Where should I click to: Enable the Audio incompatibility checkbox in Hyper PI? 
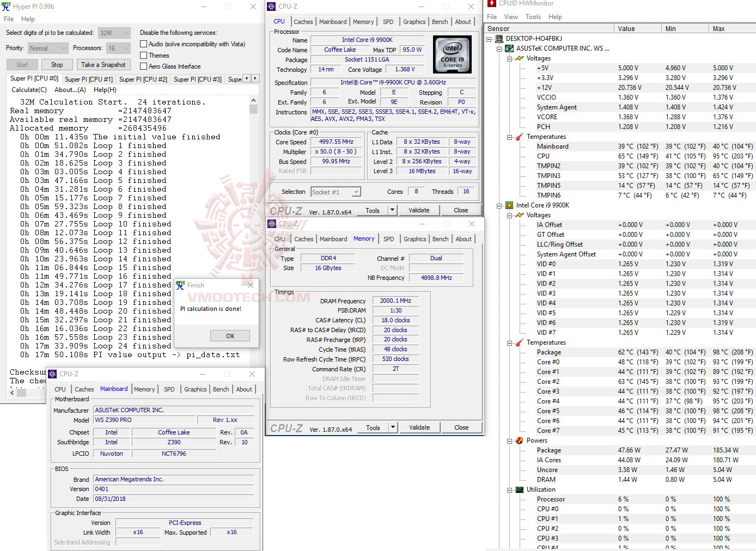pos(143,44)
